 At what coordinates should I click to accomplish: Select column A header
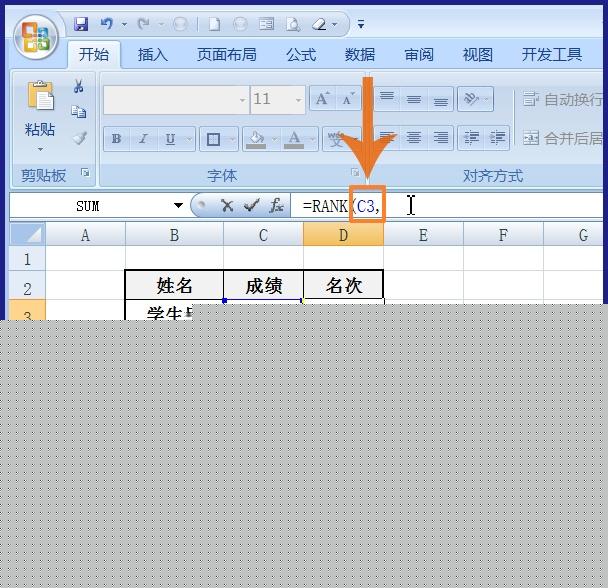[85, 235]
